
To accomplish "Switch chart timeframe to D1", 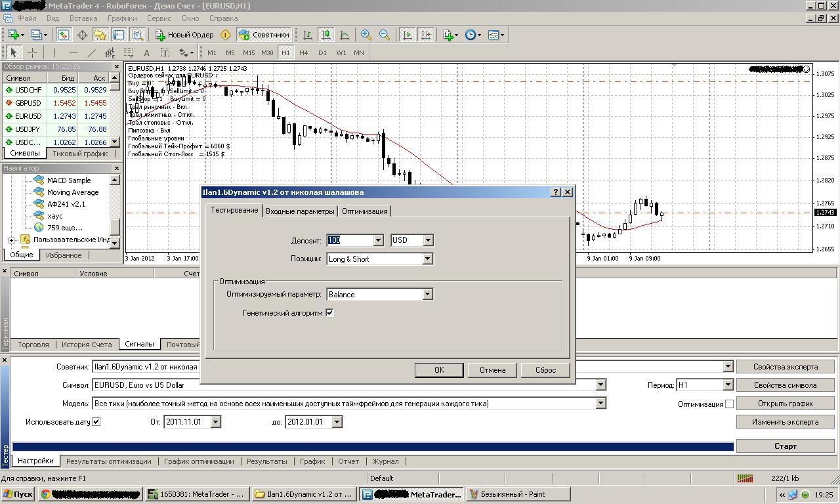I will (x=322, y=52).
